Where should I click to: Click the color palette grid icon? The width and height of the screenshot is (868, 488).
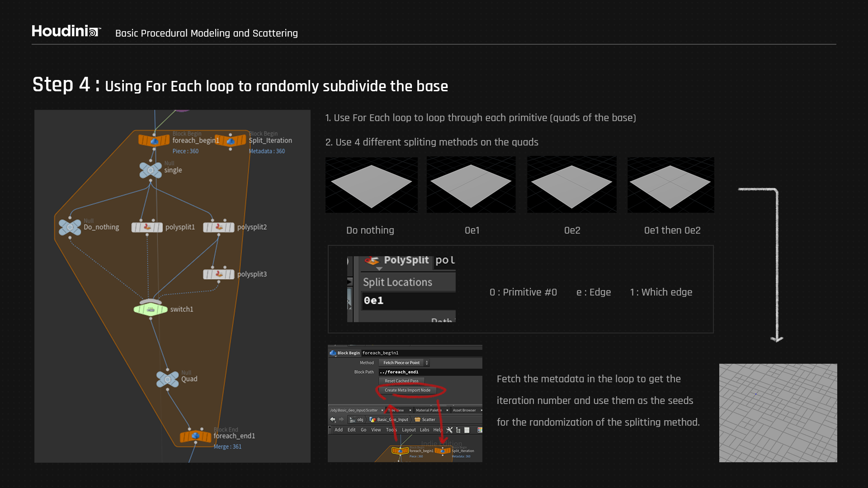point(480,430)
